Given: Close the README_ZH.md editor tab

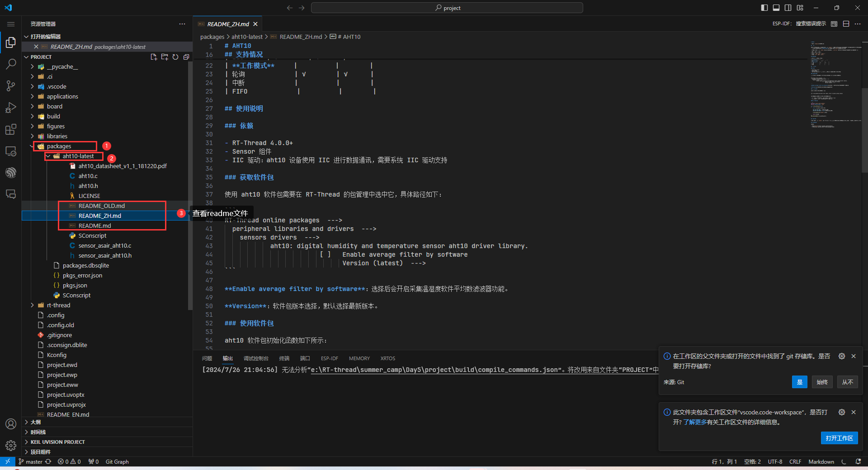Looking at the screenshot, I should [255, 24].
